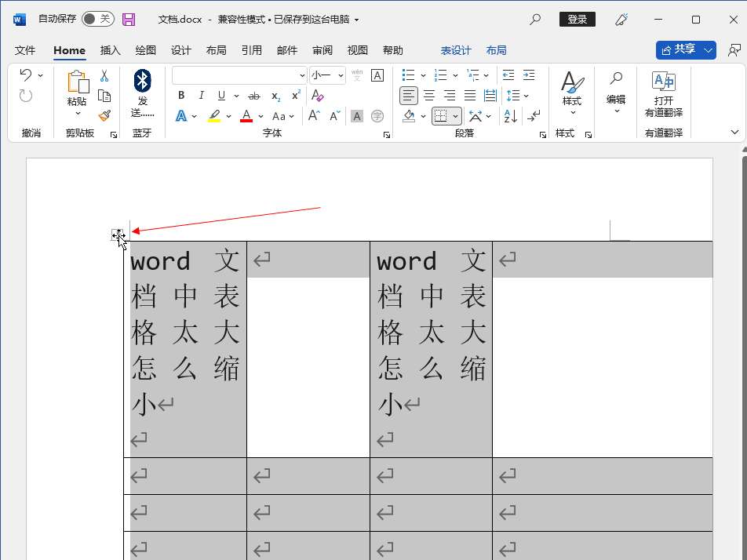Justify the paragraph text
The image size is (747, 560).
click(470, 96)
